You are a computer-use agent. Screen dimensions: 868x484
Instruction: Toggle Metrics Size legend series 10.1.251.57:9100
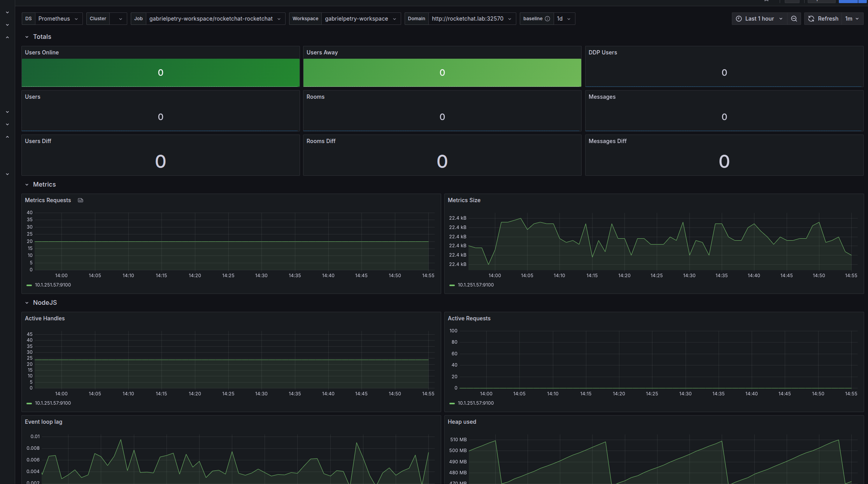coord(475,285)
